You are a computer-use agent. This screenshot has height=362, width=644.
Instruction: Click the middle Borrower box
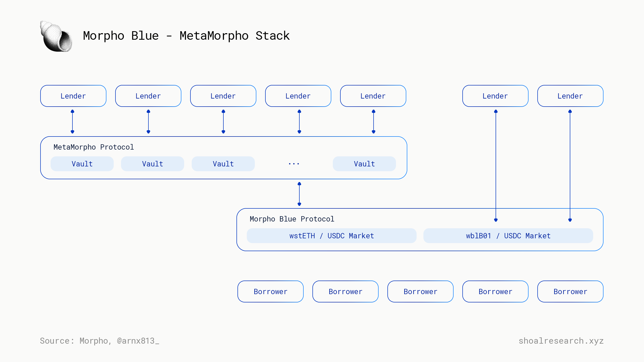coord(420,292)
